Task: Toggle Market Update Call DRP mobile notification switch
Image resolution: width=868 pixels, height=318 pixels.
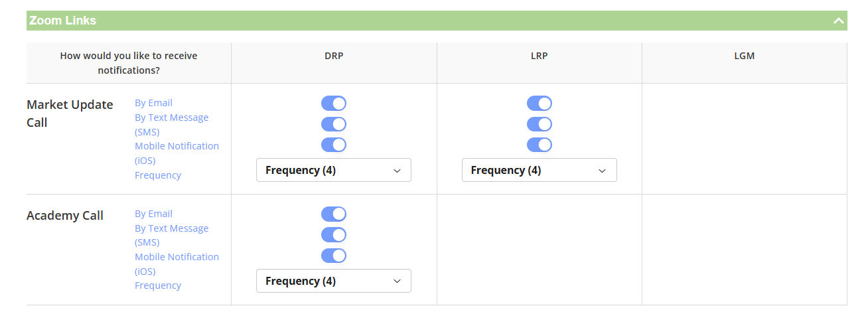Action: [x=334, y=145]
